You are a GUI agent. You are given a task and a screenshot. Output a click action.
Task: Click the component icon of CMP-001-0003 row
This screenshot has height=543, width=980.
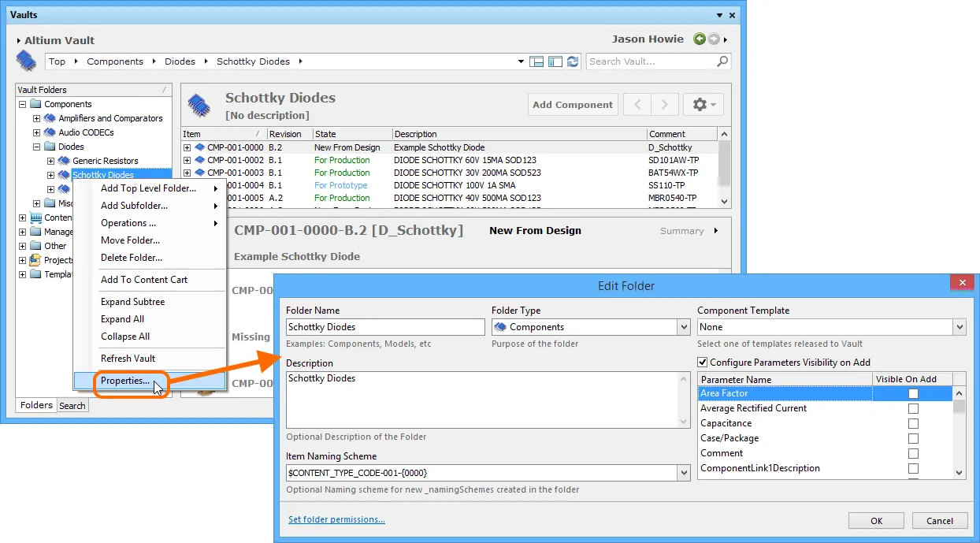pos(200,173)
